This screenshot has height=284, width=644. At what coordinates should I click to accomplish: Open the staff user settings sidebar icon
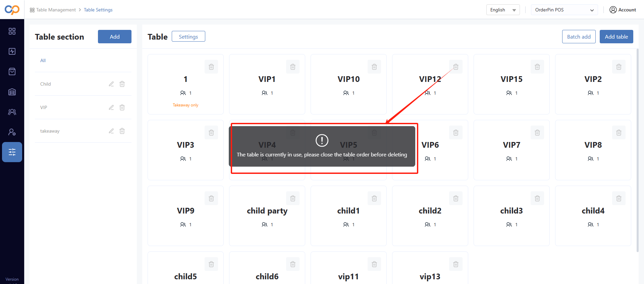[12, 132]
